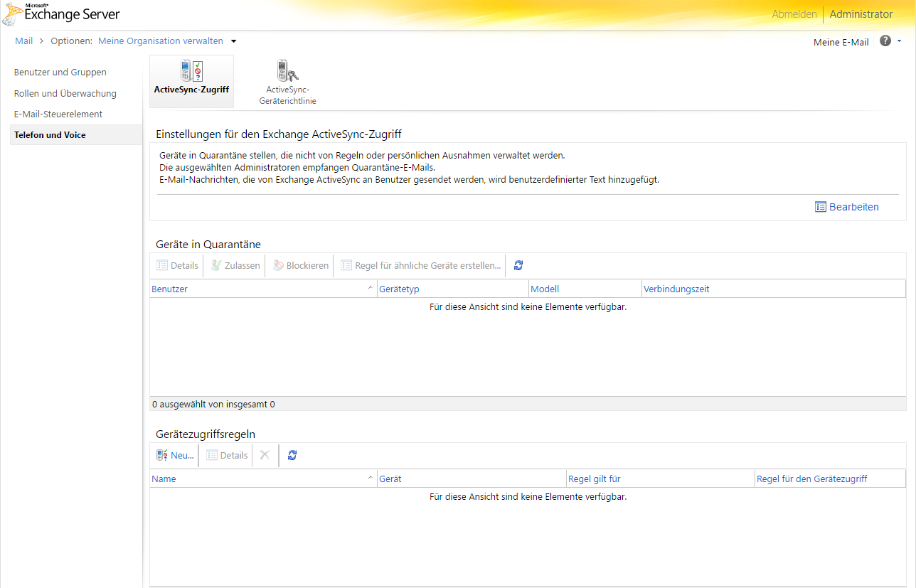The image size is (916, 588).
Task: Click the Zulassen button
Action: pos(235,265)
